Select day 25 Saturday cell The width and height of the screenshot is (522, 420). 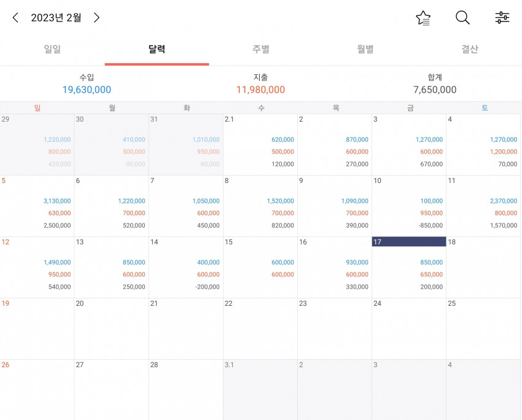[x=483, y=329]
